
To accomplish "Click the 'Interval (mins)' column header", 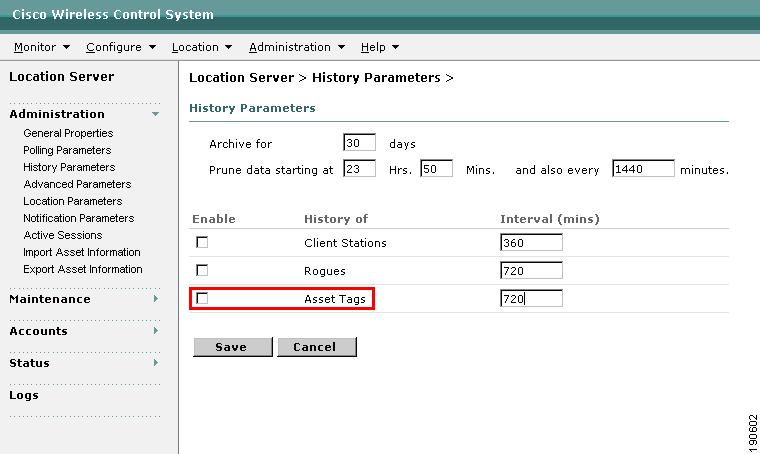I will (550, 219).
